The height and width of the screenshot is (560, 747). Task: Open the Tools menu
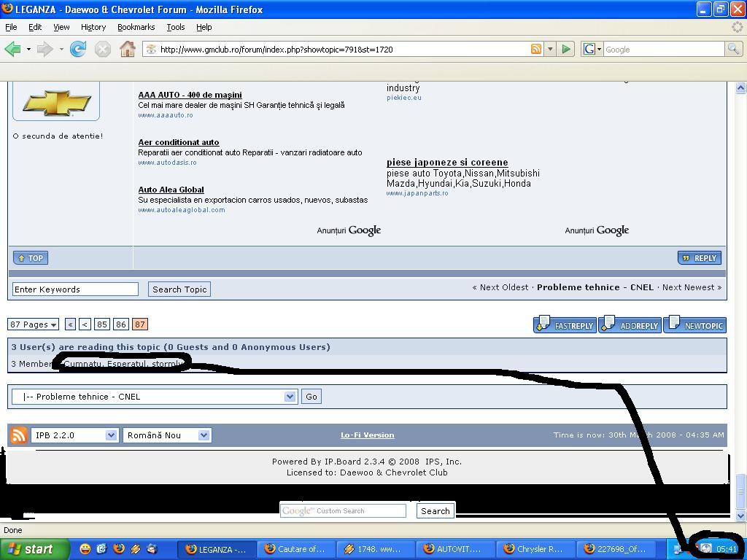pyautogui.click(x=176, y=27)
